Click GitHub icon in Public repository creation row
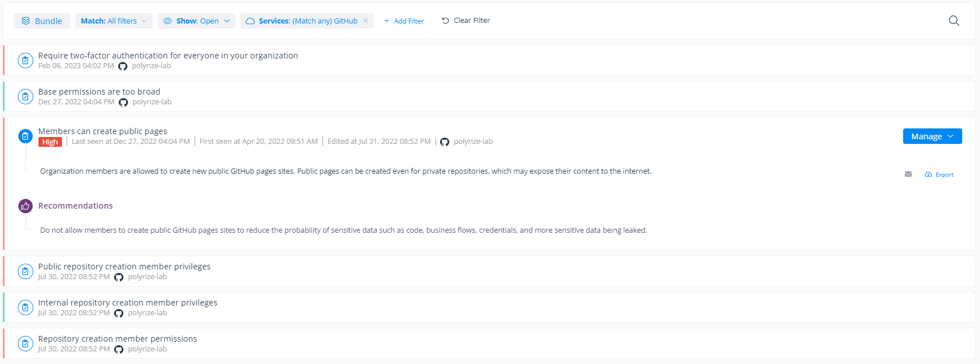The image size is (980, 364). coord(119,277)
